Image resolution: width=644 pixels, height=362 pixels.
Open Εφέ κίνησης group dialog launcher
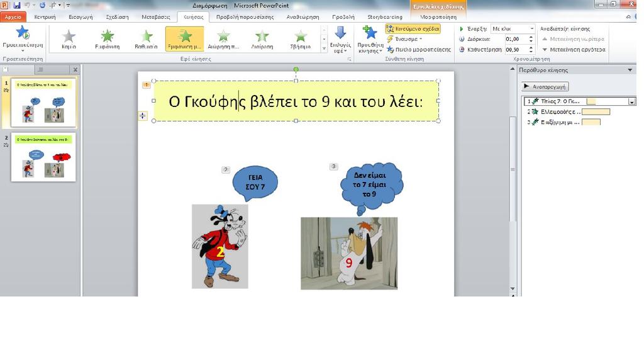point(350,59)
